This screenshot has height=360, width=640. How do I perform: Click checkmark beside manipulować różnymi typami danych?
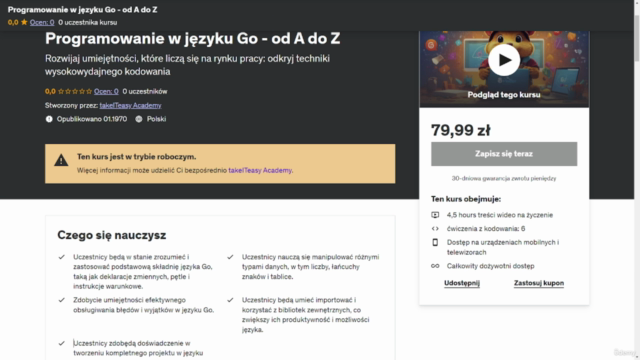click(230, 257)
